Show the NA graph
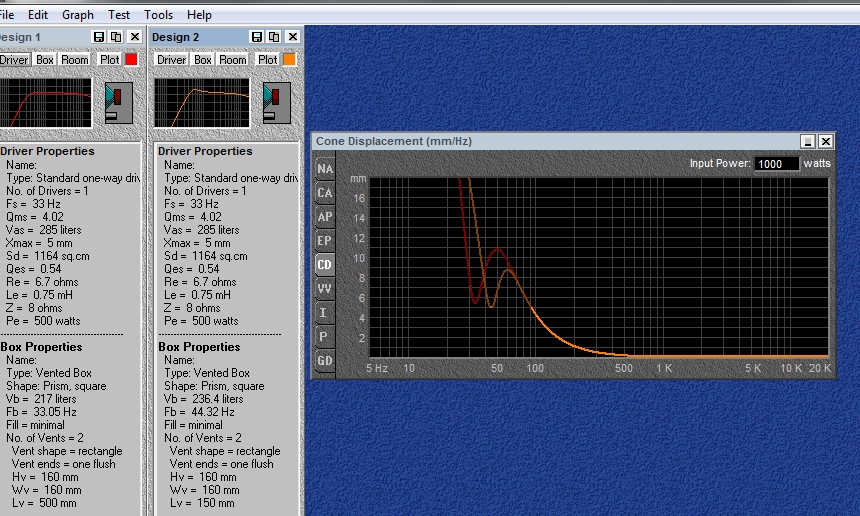Image resolution: width=860 pixels, height=516 pixels. [325, 168]
